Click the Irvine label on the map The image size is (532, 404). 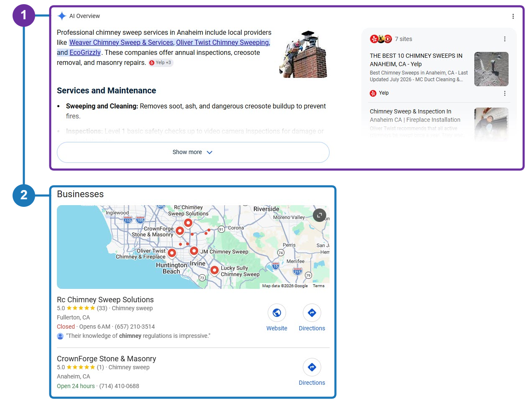point(198,264)
